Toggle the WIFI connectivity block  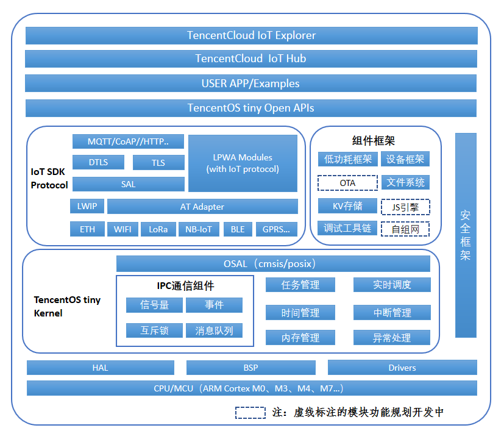[122, 229]
